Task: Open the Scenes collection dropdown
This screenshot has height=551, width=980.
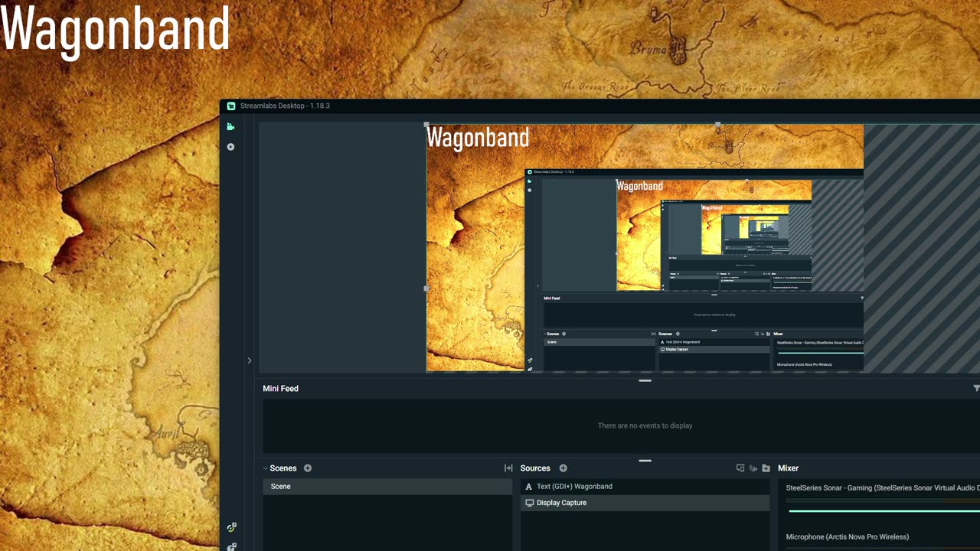Action: coord(266,468)
